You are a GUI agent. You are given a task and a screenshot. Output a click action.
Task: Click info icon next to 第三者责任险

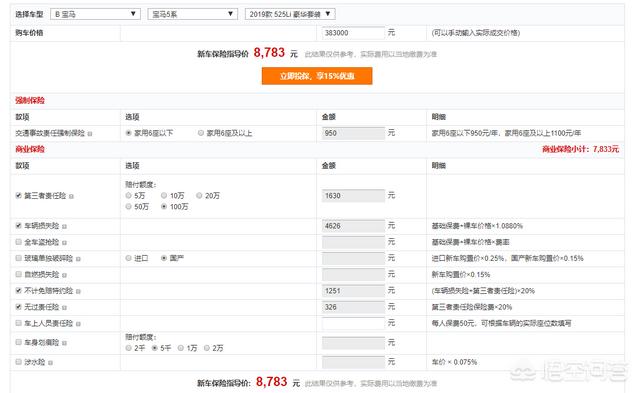click(71, 196)
